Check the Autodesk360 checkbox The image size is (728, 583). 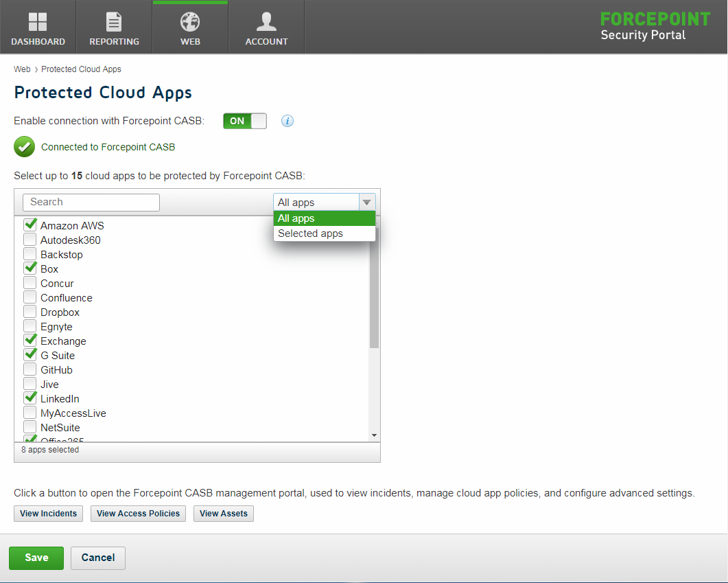coord(30,240)
